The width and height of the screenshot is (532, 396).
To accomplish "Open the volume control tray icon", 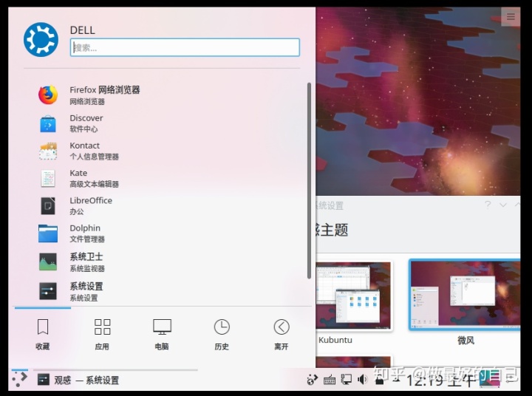I will pos(362,379).
